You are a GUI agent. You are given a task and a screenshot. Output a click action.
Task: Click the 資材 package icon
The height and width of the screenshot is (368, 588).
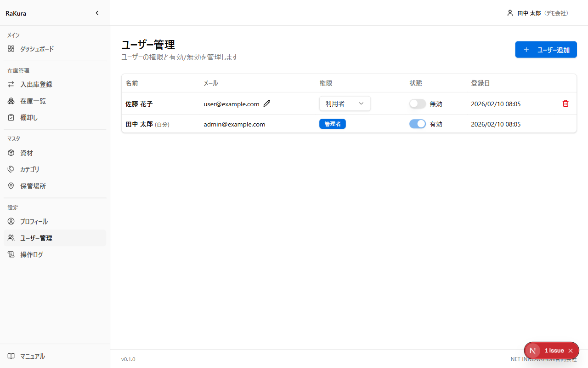pyautogui.click(x=11, y=153)
